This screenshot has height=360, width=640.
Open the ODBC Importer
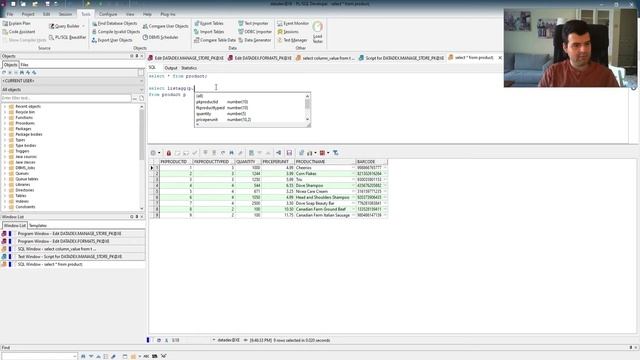click(x=255, y=32)
